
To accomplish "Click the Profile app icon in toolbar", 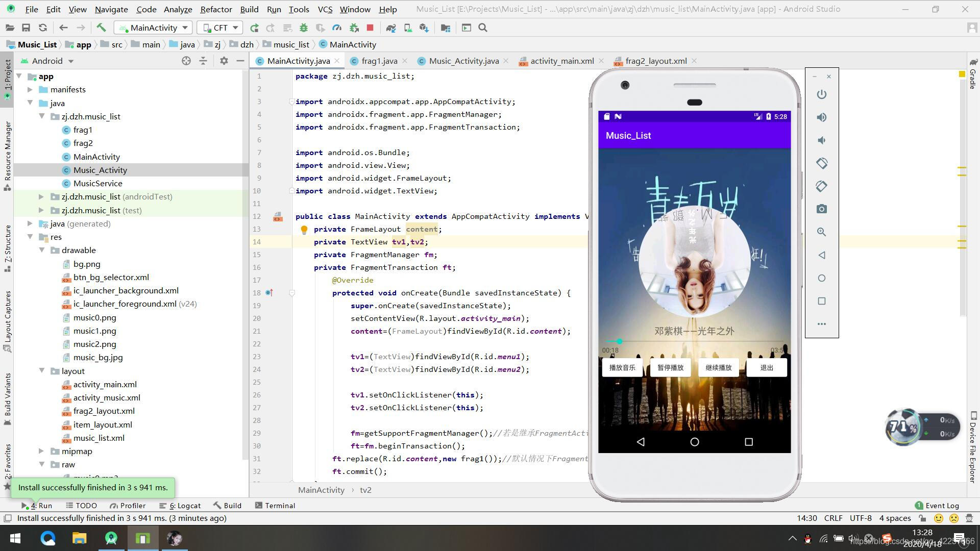I will point(336,28).
